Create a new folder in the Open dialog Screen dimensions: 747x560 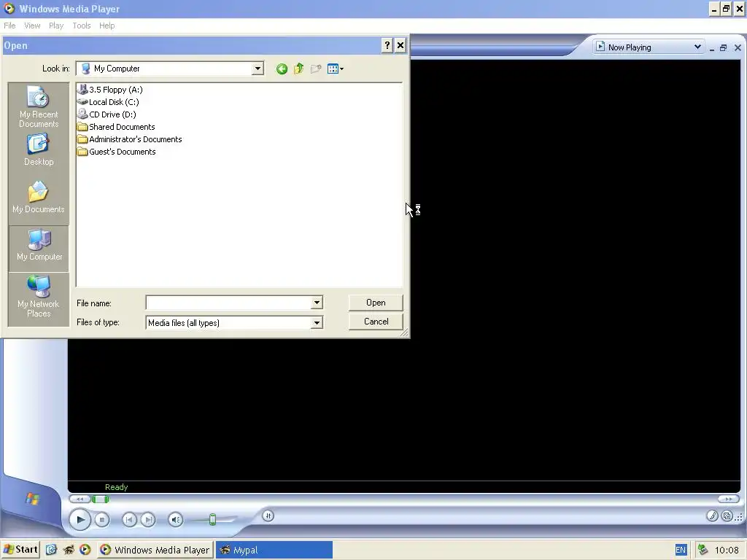coord(315,69)
